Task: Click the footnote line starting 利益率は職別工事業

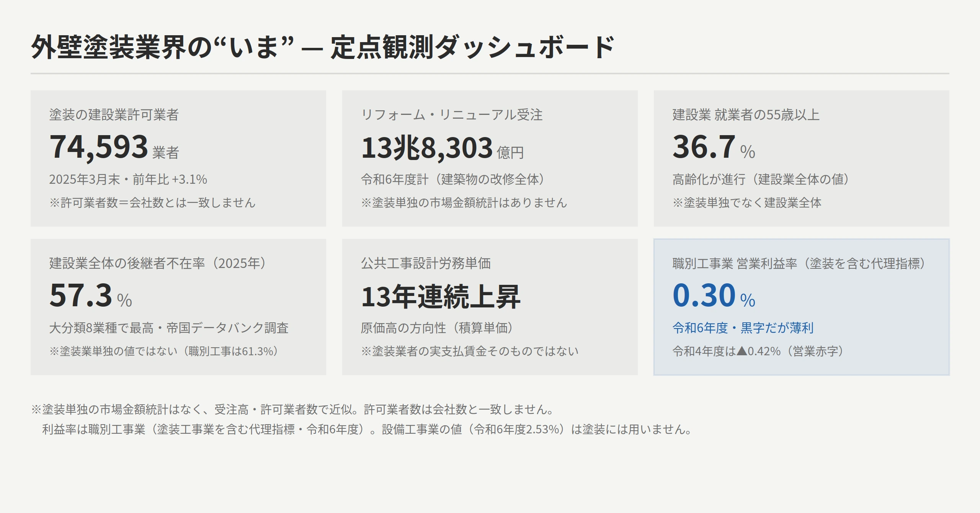Action: [367, 430]
